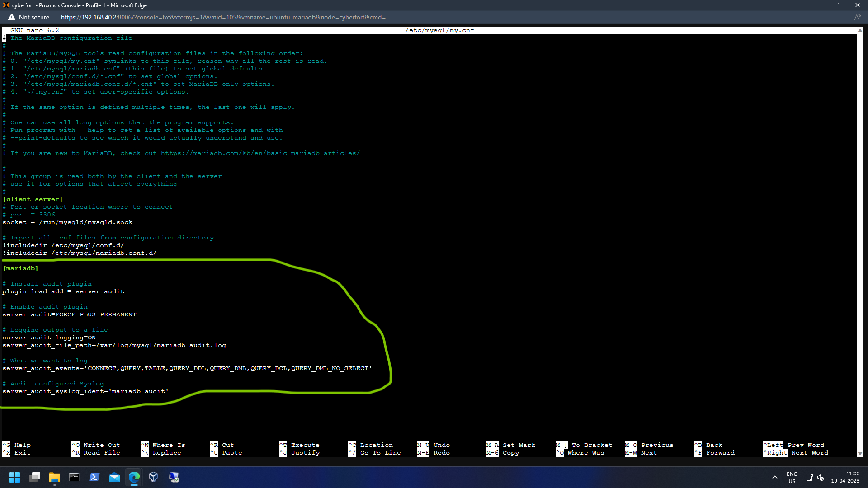Open the network status tray icon
The height and width of the screenshot is (488, 868).
809,477
